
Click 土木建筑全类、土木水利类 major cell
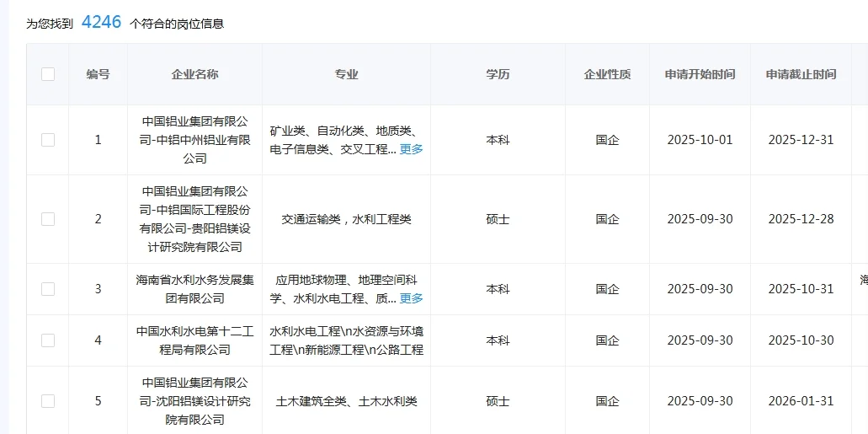(x=347, y=401)
